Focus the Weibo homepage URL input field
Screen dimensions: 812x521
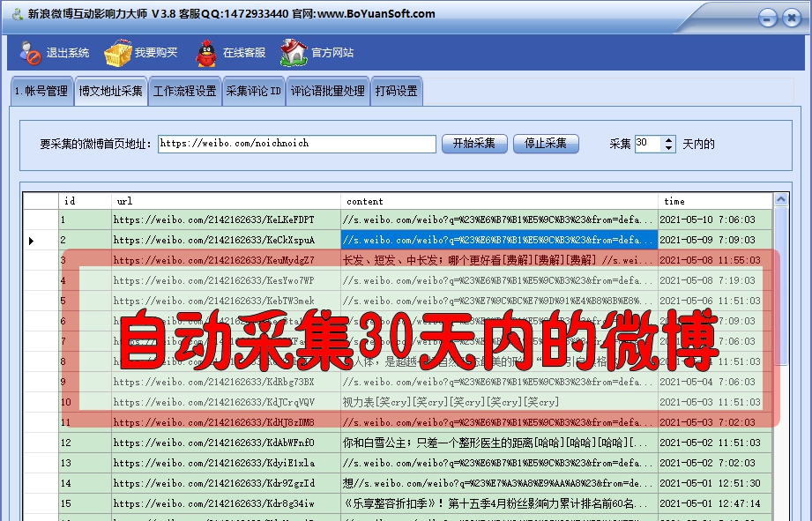pyautogui.click(x=297, y=144)
